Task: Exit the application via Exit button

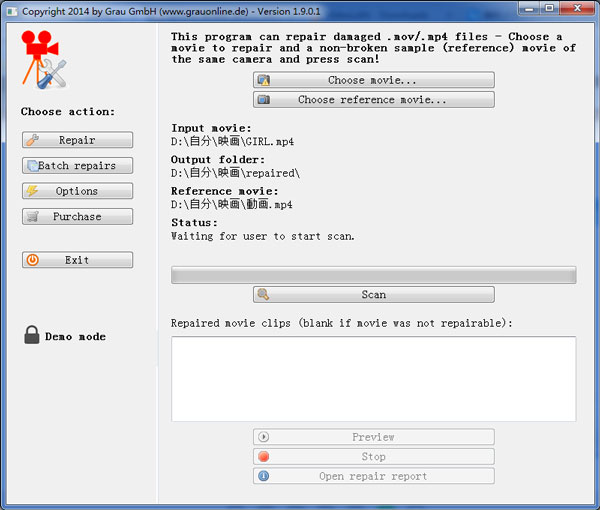Action: [77, 260]
